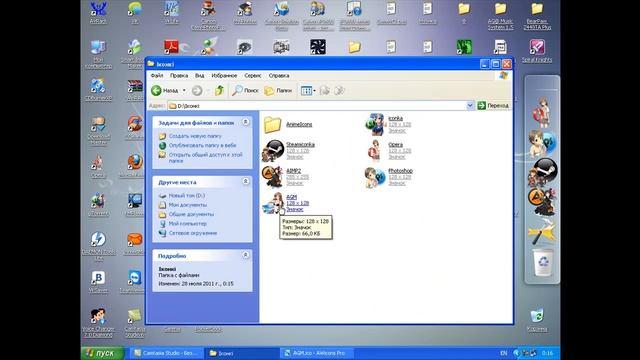Select the VKSaver desktop icon
Image resolution: width=640 pixels, height=360 pixels.
pyautogui.click(x=98, y=282)
